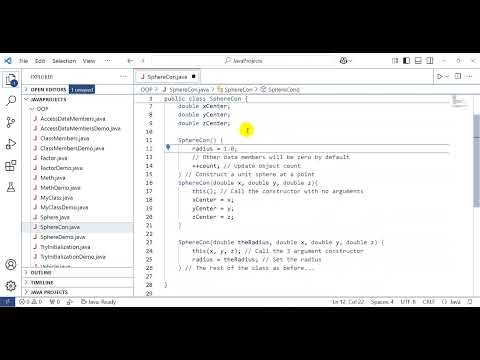Click Ln 12 cursor position indicator
The height and width of the screenshot is (360, 480).
[348, 302]
